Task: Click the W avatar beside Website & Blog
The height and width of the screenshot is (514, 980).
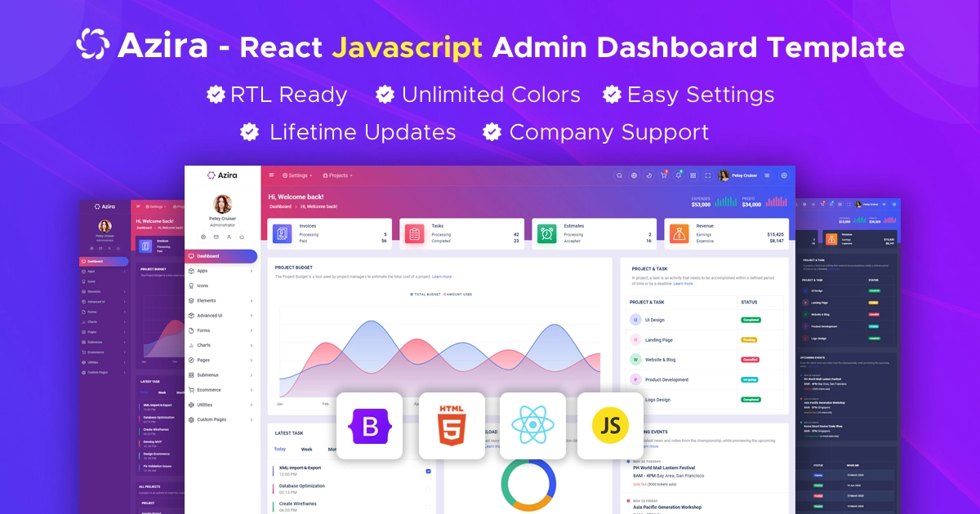Action: pyautogui.click(x=635, y=359)
